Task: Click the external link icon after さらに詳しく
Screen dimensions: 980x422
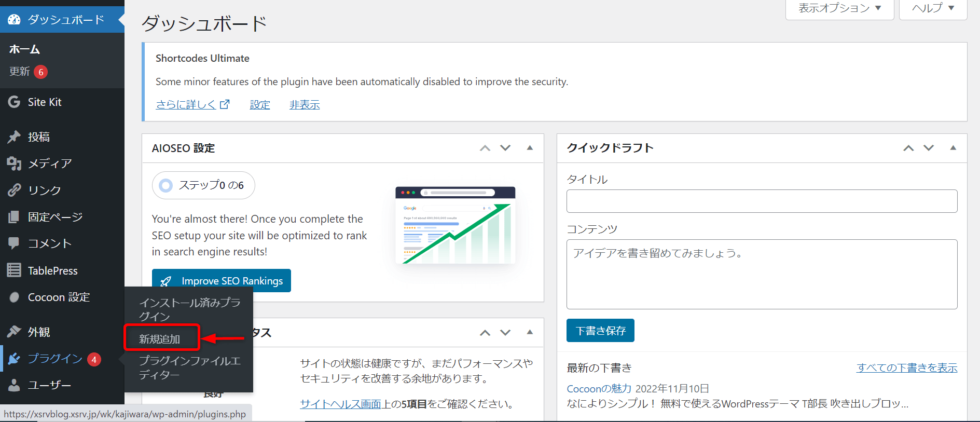Action: [225, 104]
